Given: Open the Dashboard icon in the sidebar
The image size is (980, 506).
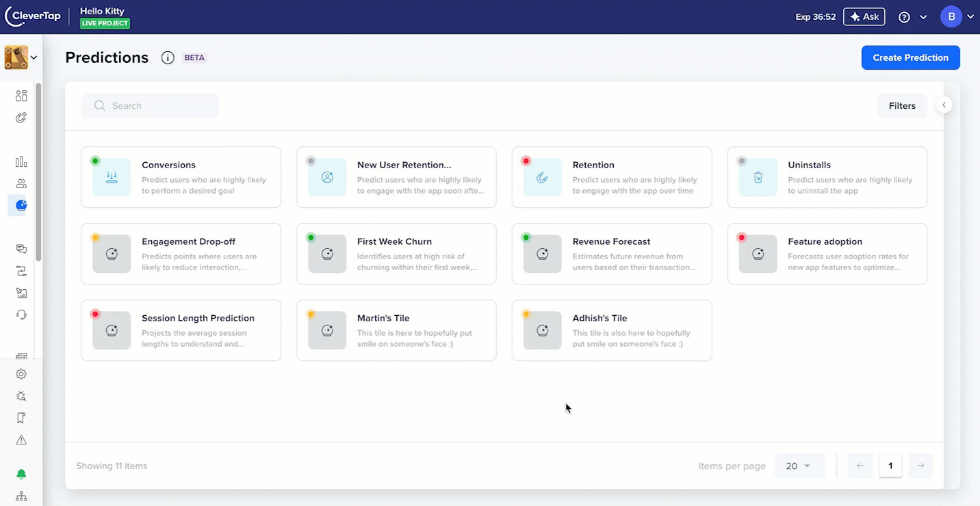Looking at the screenshot, I should pyautogui.click(x=21, y=96).
